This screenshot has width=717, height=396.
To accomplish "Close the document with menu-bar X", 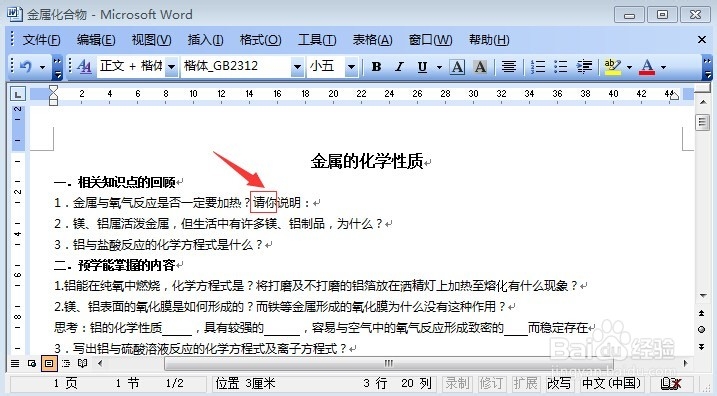I will coord(702,40).
